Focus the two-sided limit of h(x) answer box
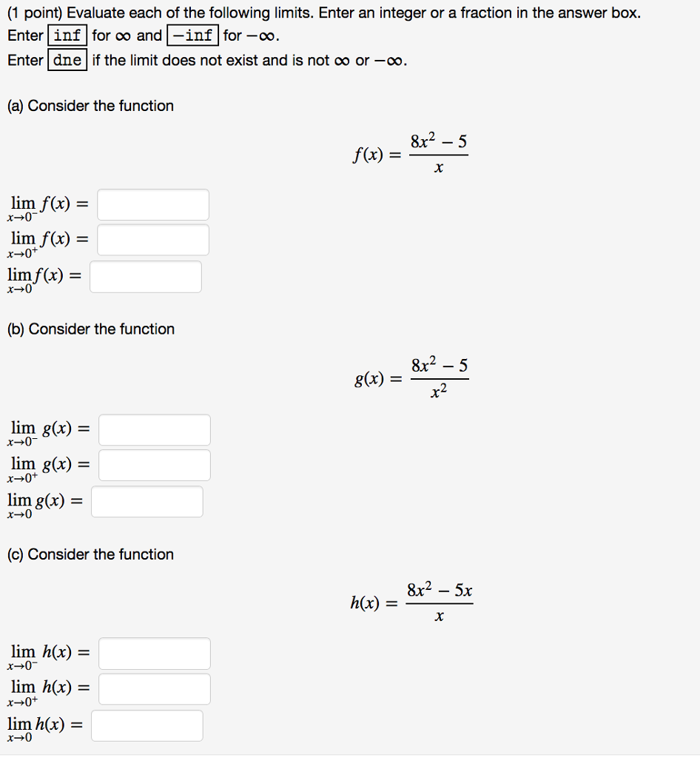Screen dimensions: 700x758 click(147, 726)
